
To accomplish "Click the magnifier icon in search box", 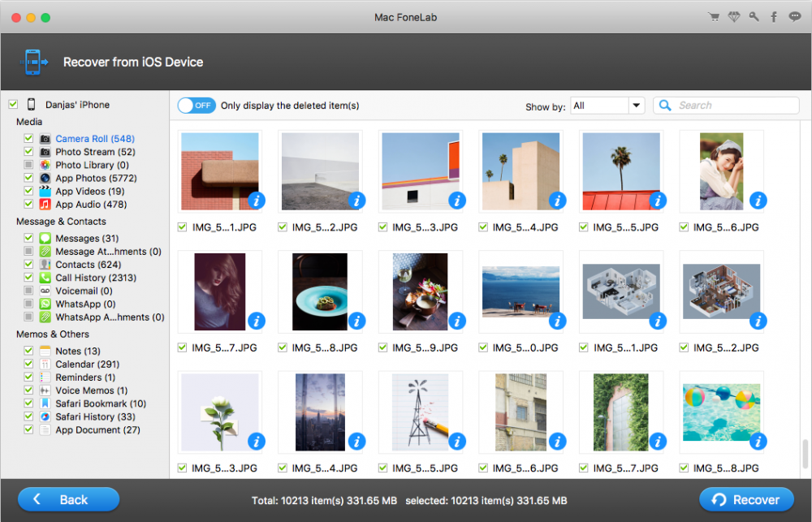I will click(666, 106).
